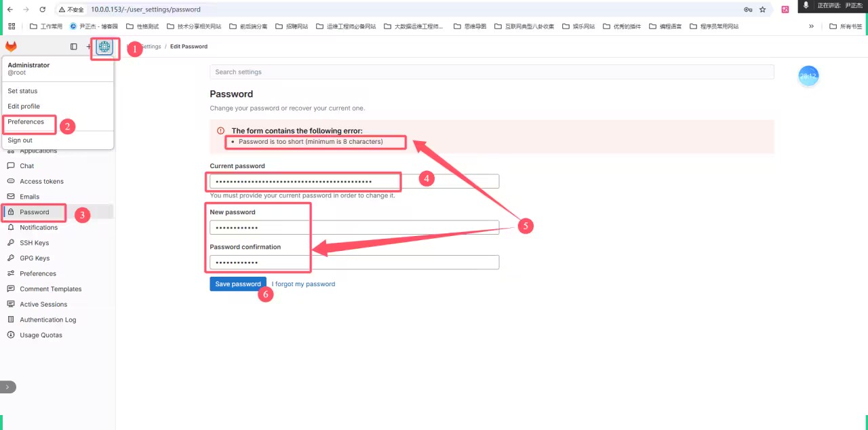Viewport: 868px width, 430px height.
Task: Click the GitLab fox logo
Action: click(x=11, y=46)
